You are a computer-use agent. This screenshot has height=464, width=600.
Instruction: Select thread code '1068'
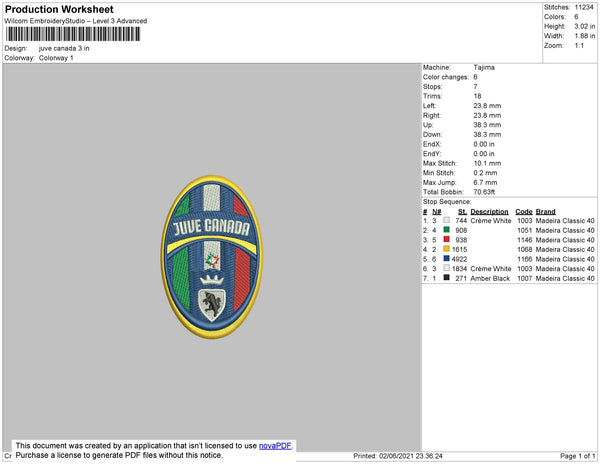point(525,249)
